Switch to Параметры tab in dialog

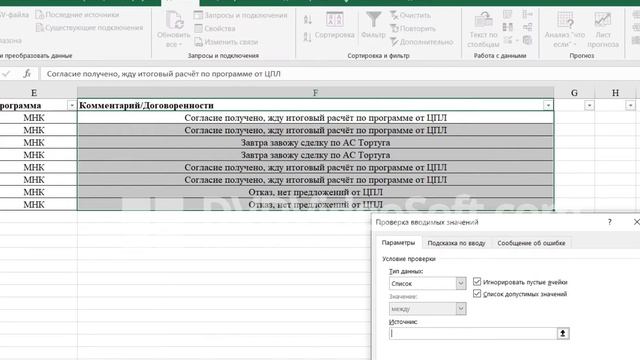[x=398, y=243]
